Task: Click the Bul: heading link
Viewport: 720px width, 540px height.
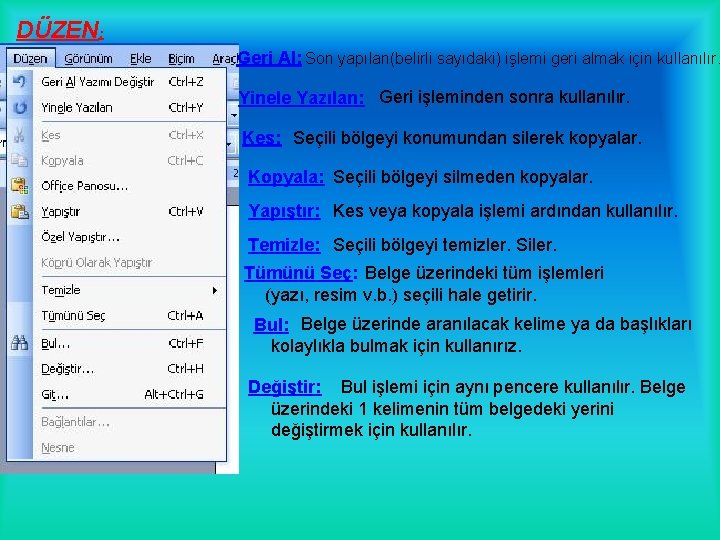Action: pyautogui.click(x=271, y=325)
